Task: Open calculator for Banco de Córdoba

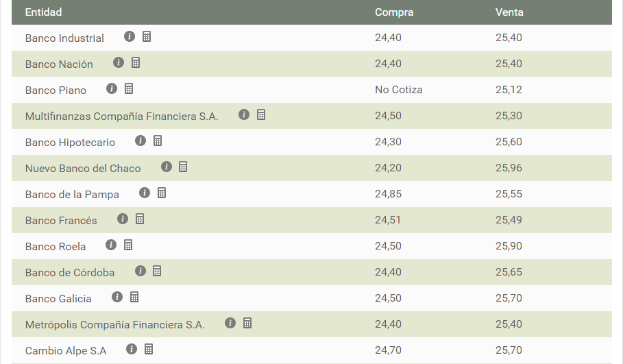Action: pyautogui.click(x=157, y=271)
